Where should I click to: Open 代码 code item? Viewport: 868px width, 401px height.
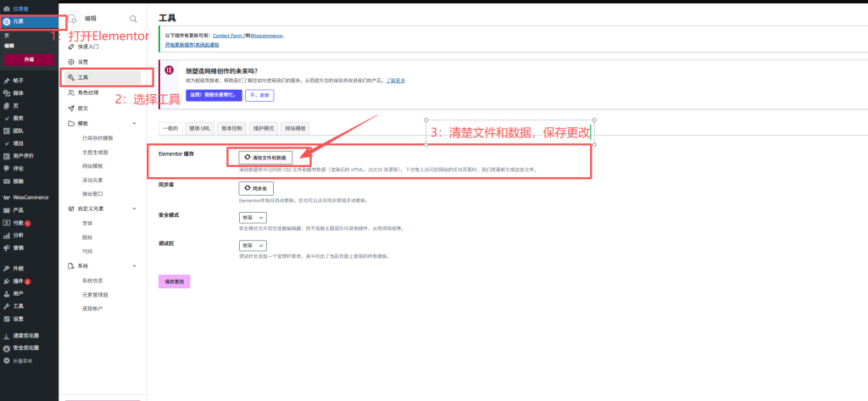coord(87,252)
